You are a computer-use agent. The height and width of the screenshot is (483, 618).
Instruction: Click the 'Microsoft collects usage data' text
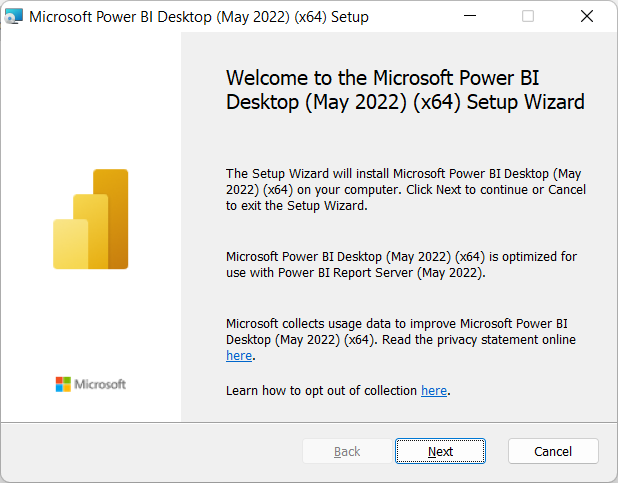401,339
